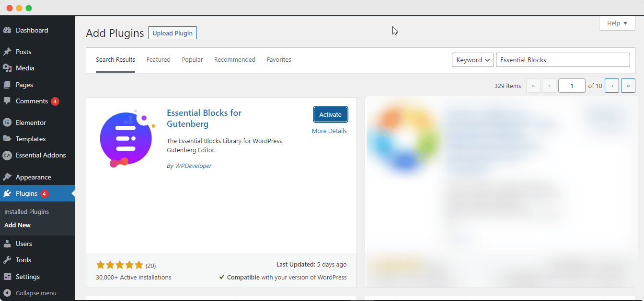
Task: Click the Users person icon
Action: coord(7,244)
